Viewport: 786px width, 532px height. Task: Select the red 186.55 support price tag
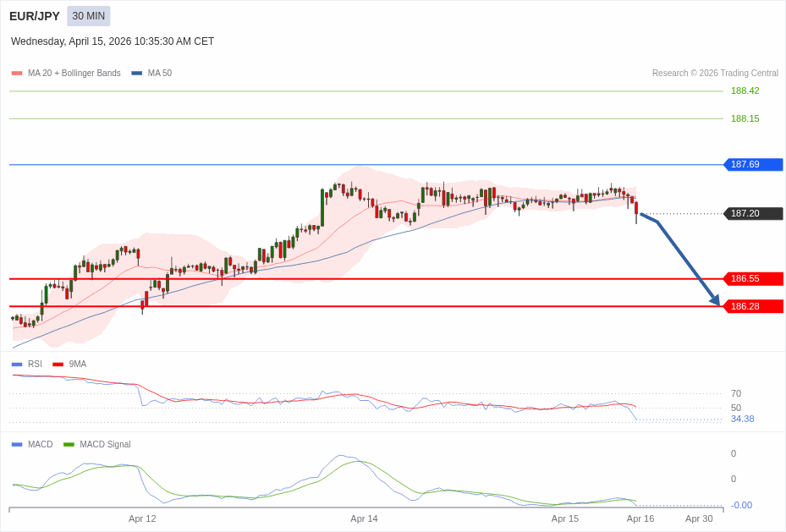(x=752, y=279)
